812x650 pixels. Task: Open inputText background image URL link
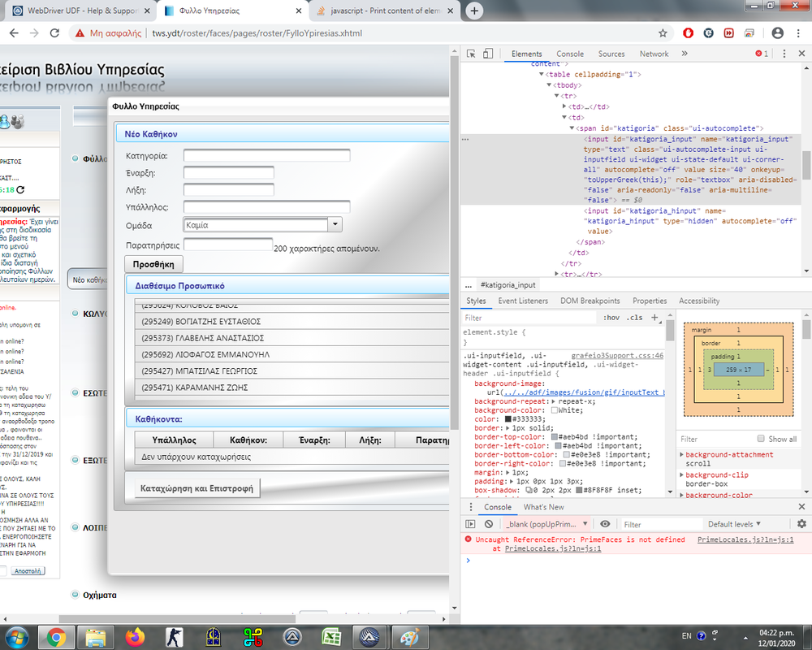(584, 392)
